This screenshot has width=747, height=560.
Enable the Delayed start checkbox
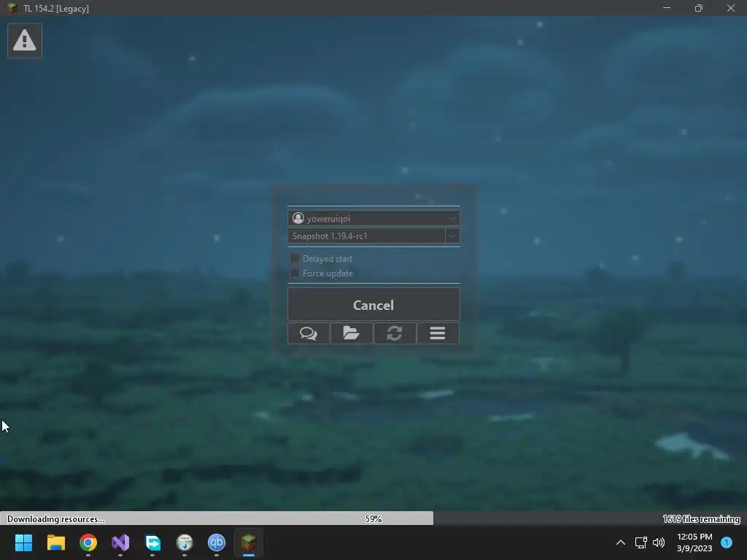[x=295, y=258]
